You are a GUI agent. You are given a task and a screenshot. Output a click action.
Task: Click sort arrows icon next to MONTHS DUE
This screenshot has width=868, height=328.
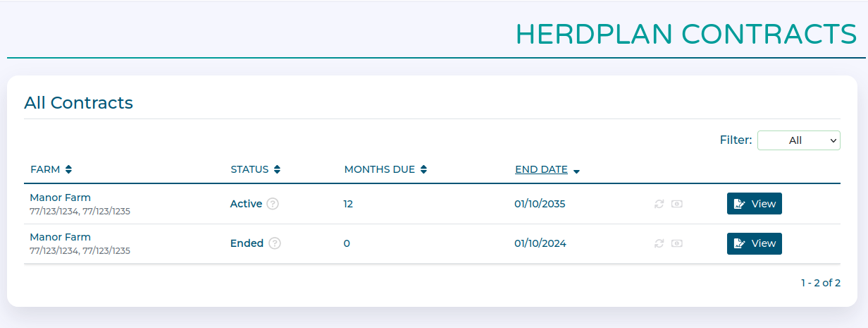(x=423, y=169)
